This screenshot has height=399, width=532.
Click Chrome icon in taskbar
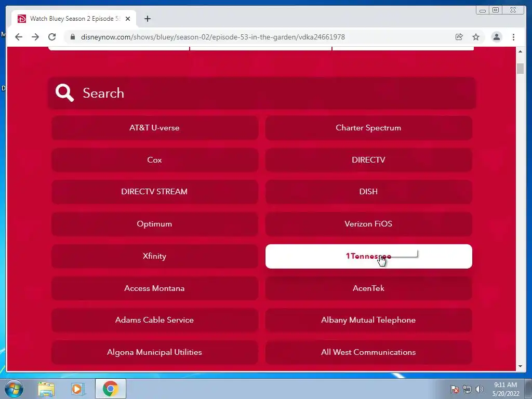[x=111, y=389]
